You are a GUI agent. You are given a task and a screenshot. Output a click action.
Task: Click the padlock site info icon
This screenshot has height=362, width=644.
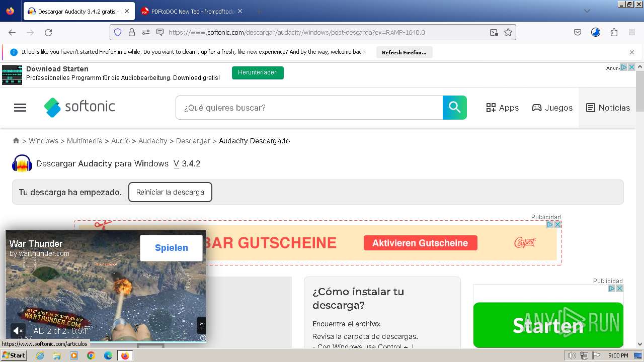[x=132, y=32]
